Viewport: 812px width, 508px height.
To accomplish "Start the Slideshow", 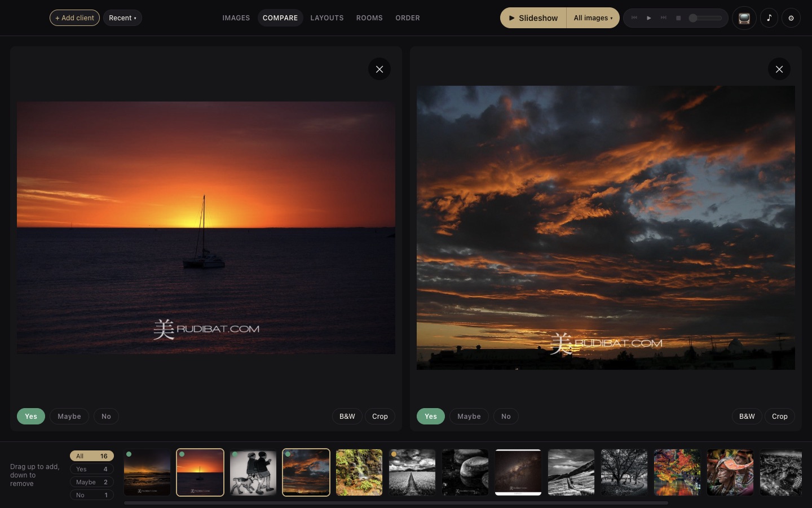I will click(533, 18).
